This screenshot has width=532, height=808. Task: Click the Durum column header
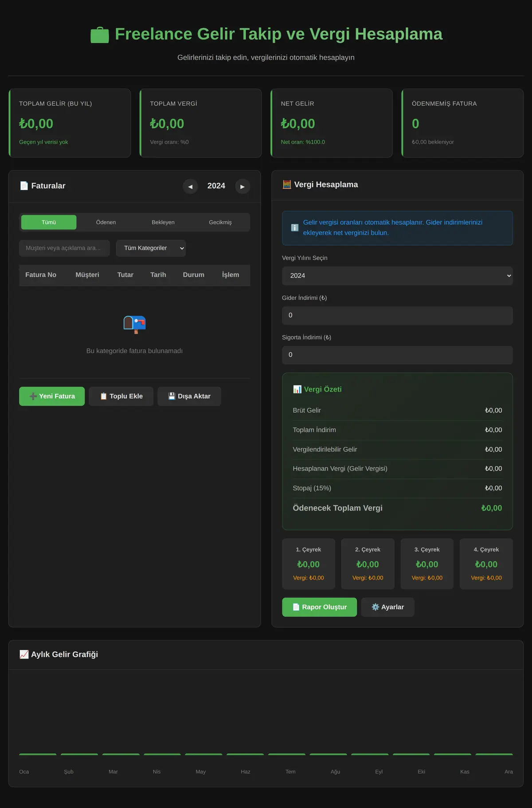tap(194, 275)
